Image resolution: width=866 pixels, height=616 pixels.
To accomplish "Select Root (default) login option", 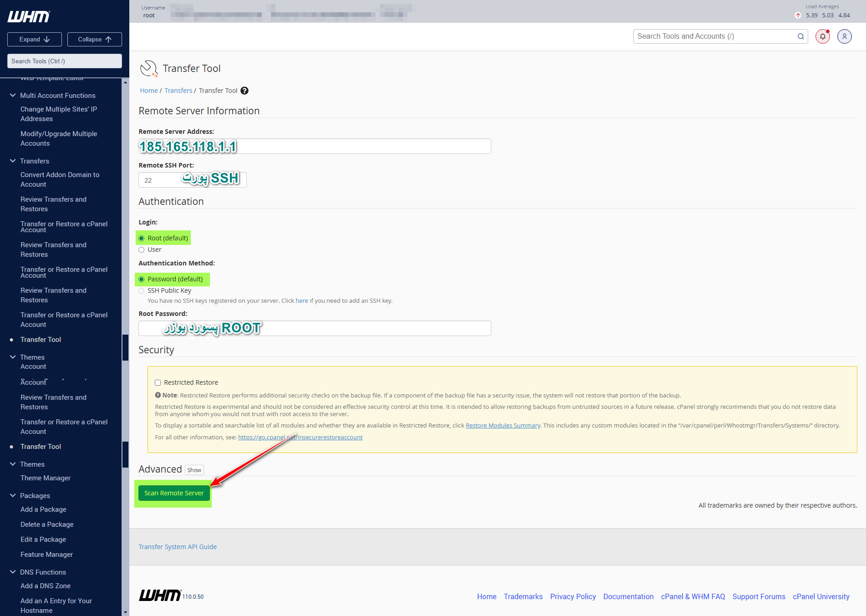I will pos(142,238).
